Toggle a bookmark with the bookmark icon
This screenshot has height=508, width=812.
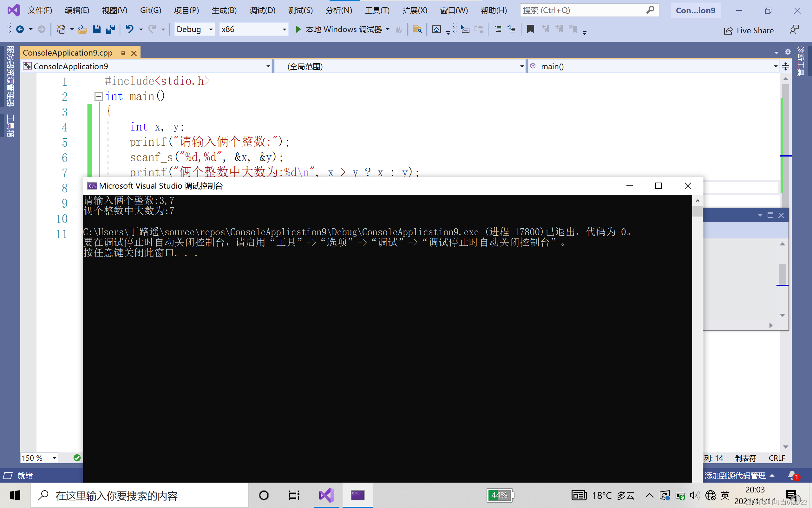pos(530,30)
